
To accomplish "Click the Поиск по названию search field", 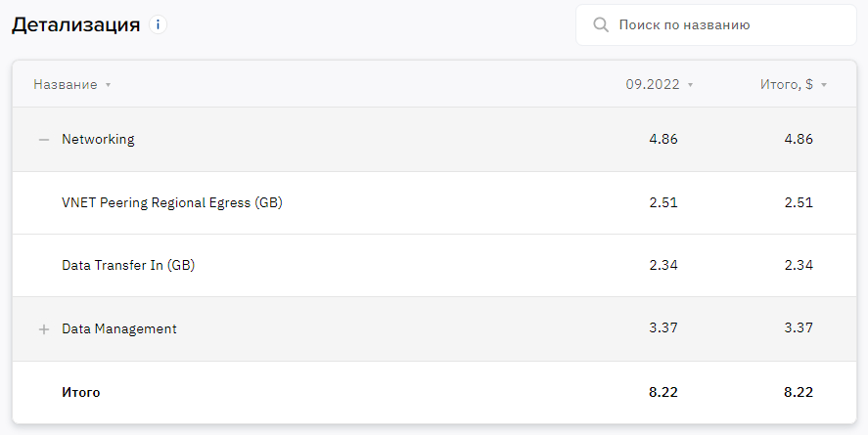I will pyautogui.click(x=715, y=24).
